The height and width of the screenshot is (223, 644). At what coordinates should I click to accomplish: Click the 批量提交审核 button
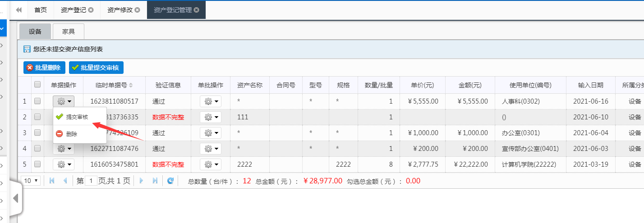(x=96, y=68)
